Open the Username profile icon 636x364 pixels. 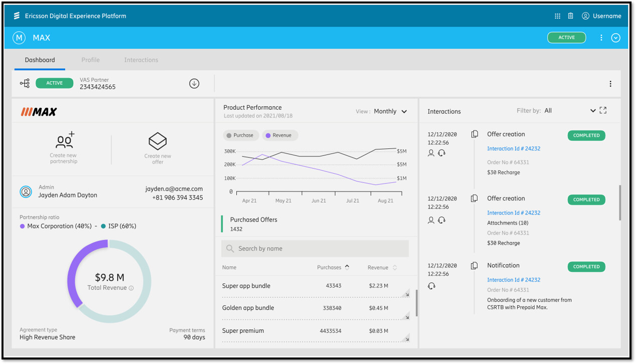coord(585,16)
